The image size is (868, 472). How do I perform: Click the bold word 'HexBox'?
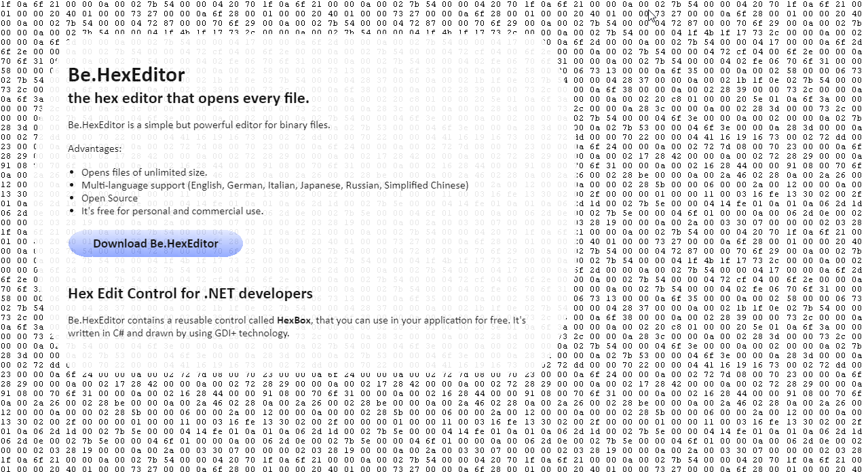click(294, 319)
